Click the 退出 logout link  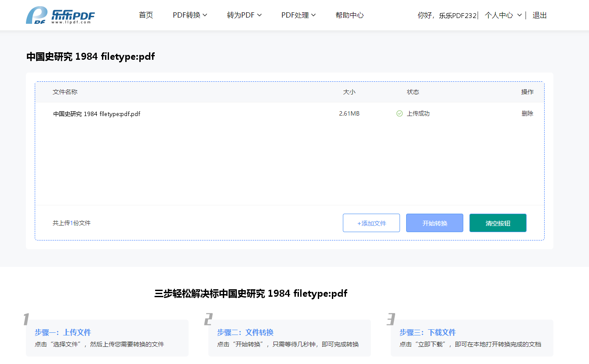pyautogui.click(x=540, y=15)
